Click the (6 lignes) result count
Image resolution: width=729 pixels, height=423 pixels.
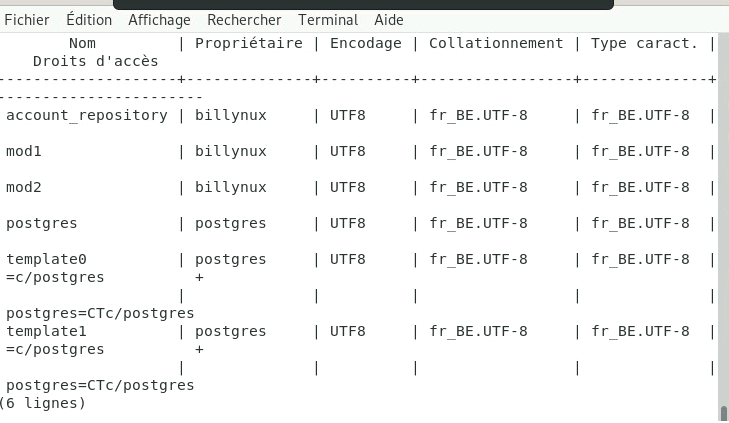tap(43, 403)
